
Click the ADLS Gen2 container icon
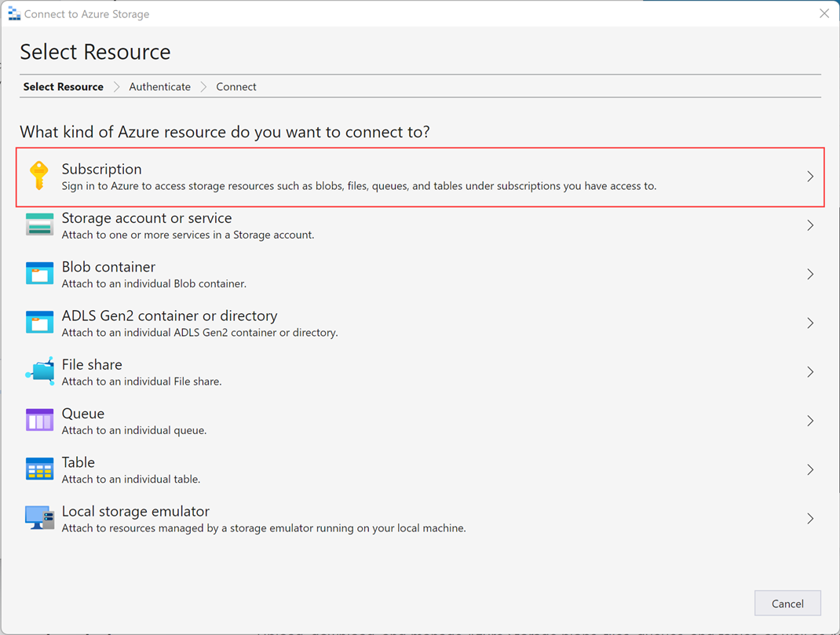[x=39, y=323]
